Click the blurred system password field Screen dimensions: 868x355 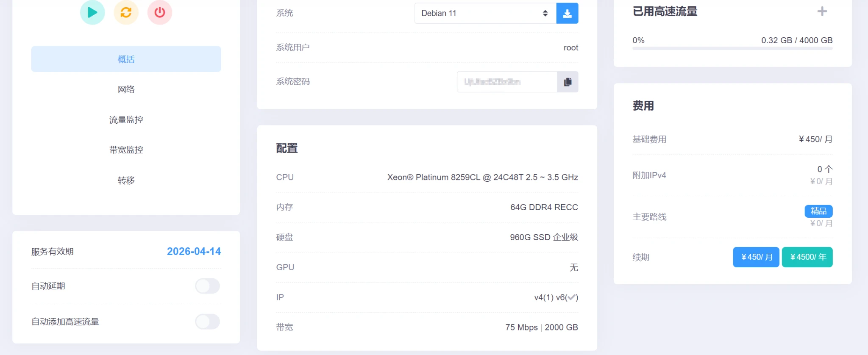pos(507,82)
